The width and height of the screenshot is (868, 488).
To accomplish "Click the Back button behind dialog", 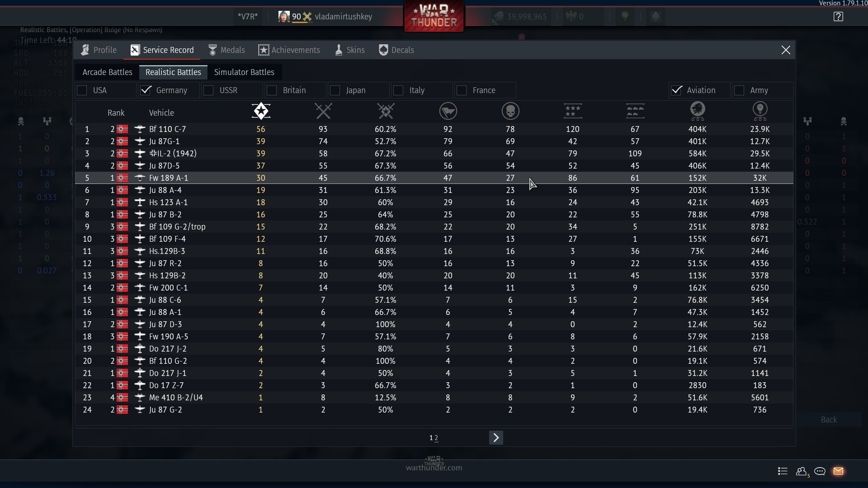I will (829, 420).
